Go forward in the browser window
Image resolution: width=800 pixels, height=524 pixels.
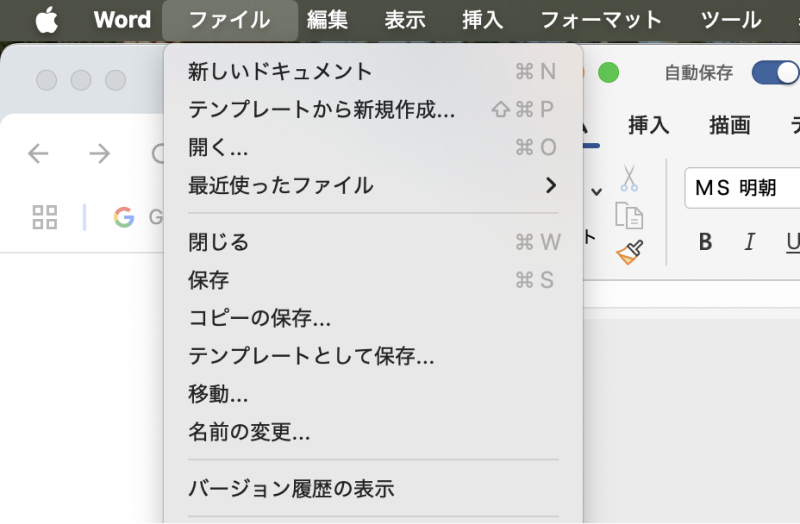pyautogui.click(x=99, y=153)
